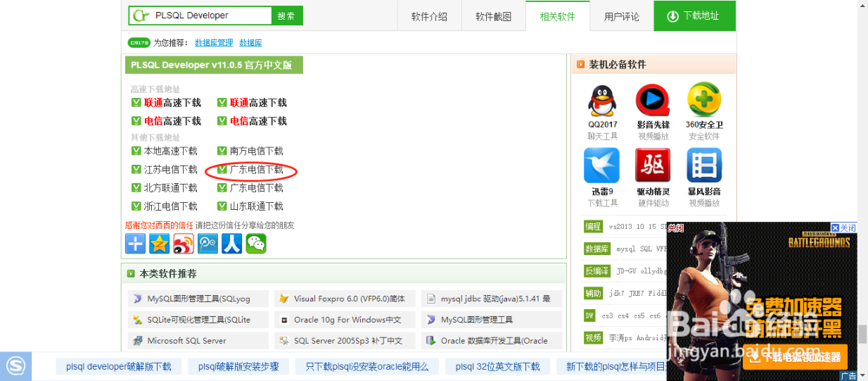Viewport: 868px width, 381px height.
Task: Click the icon beside mysql jdbc 驱动
Action: click(x=431, y=299)
